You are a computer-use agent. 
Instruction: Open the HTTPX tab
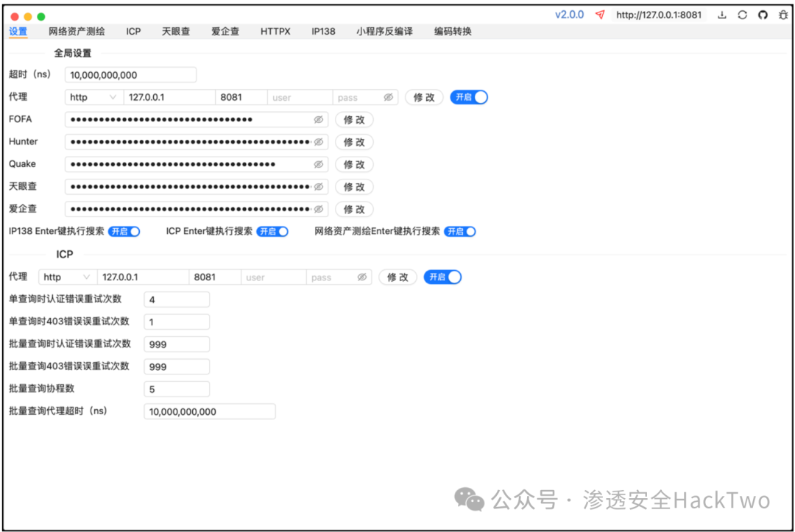point(275,32)
